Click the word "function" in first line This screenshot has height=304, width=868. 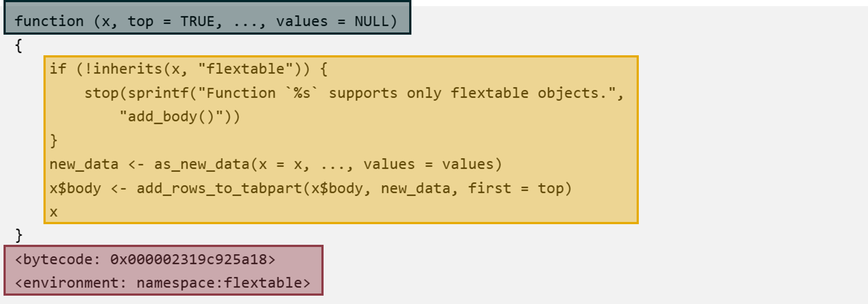(x=49, y=21)
